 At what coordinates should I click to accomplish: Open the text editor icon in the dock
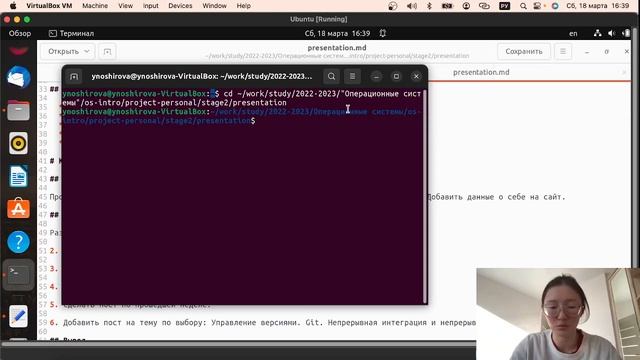click(x=18, y=316)
